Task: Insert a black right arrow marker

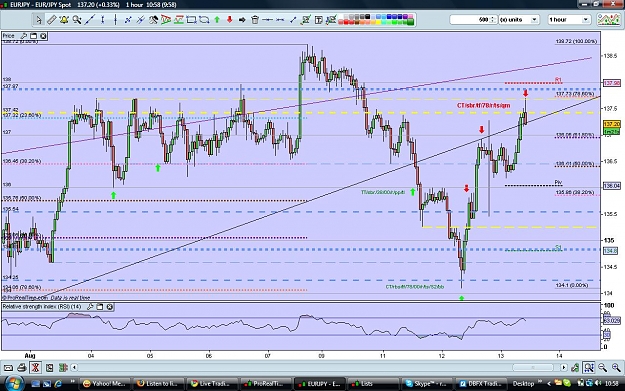Action: pos(242,20)
